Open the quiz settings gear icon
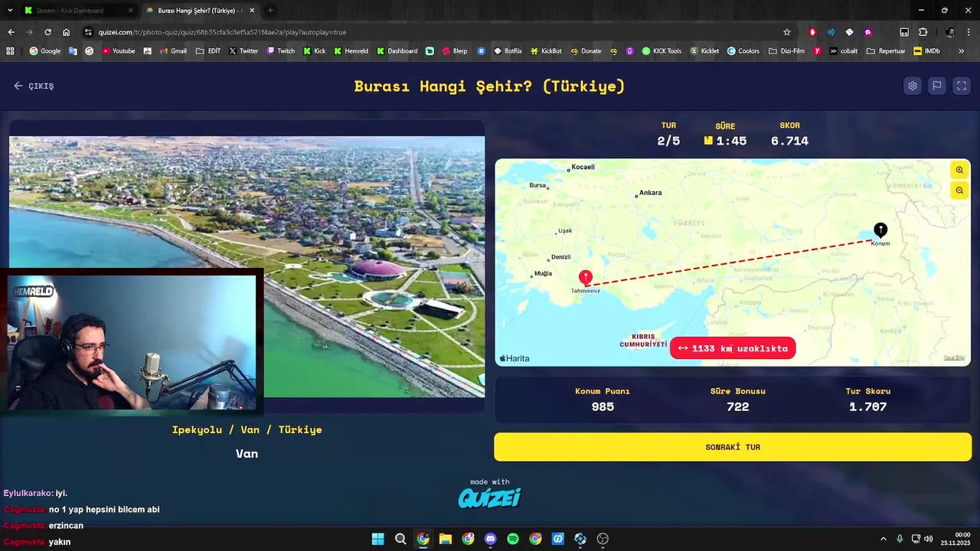 point(912,86)
